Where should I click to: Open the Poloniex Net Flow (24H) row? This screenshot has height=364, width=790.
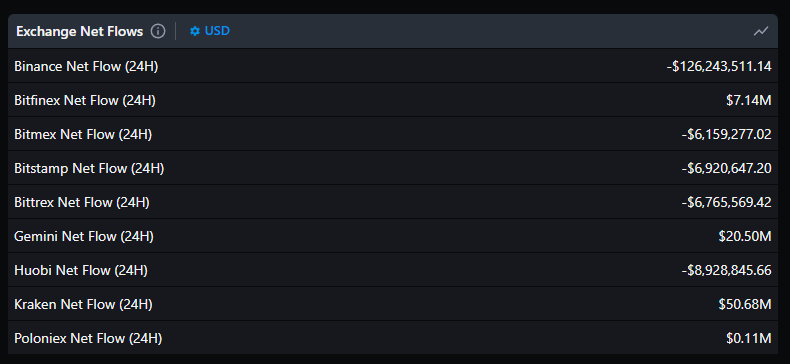pyautogui.click(x=393, y=338)
